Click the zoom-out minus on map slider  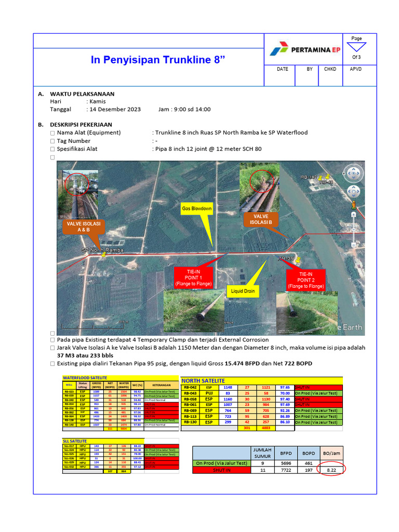[353, 245]
